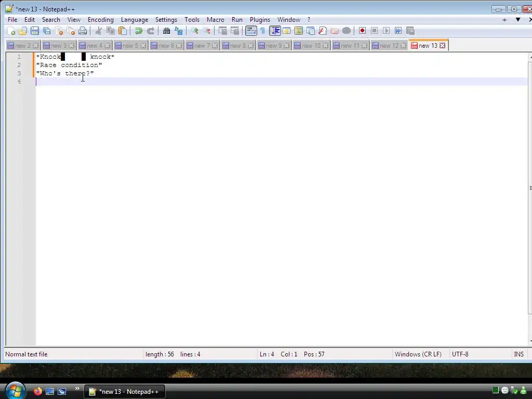Open the Tools menu
This screenshot has width=532, height=399.
coord(192,20)
